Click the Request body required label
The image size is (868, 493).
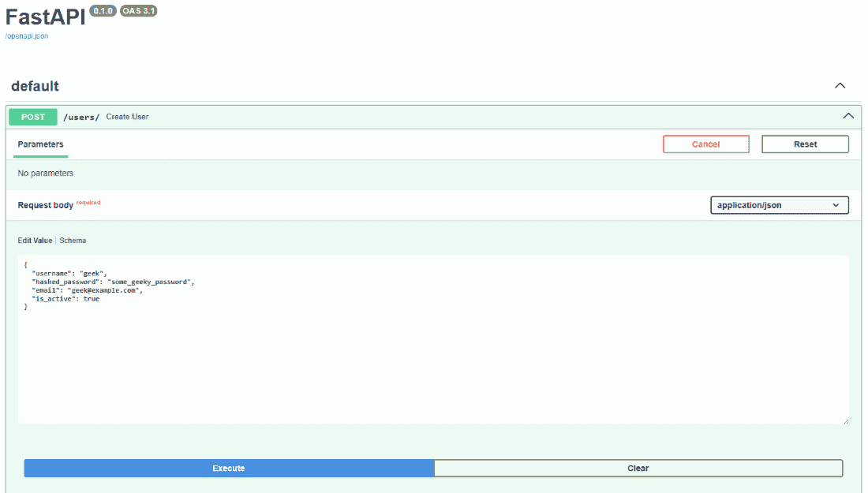coord(46,204)
